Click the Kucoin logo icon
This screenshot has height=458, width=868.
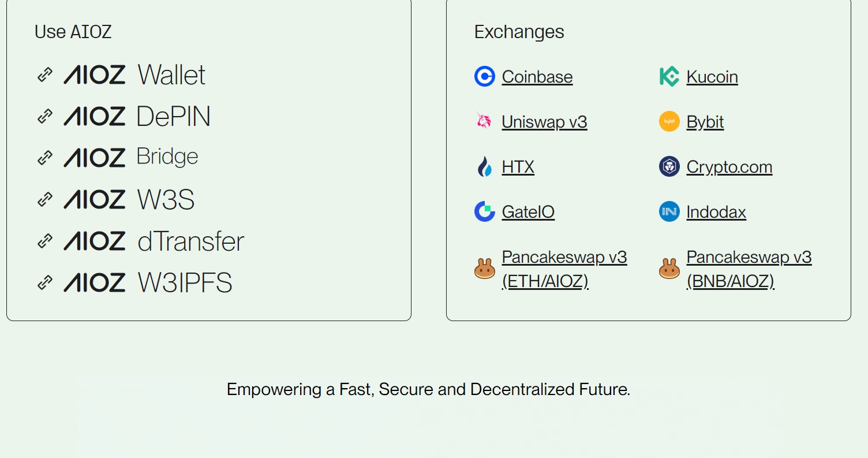[x=669, y=76]
